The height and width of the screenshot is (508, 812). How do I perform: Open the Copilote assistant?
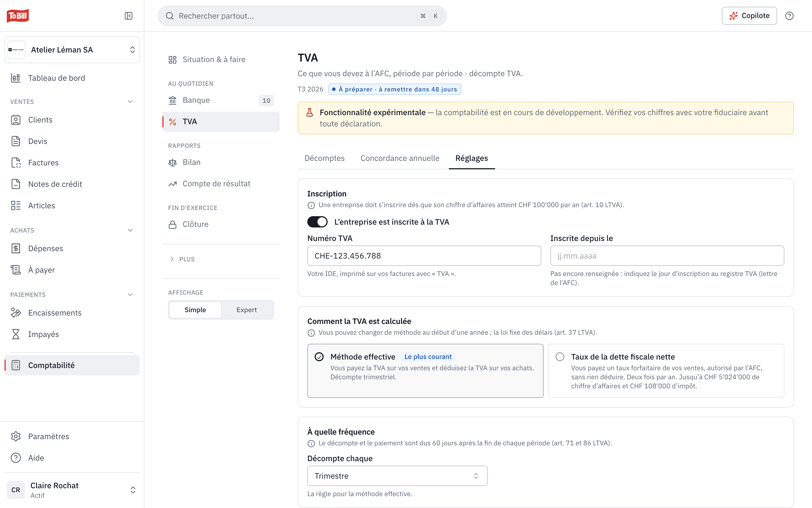pyautogui.click(x=749, y=16)
